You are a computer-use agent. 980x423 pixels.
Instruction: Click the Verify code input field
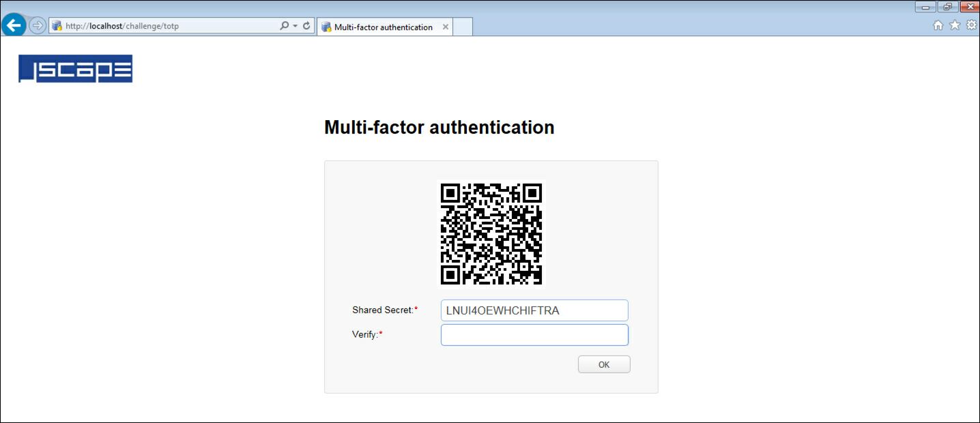534,335
